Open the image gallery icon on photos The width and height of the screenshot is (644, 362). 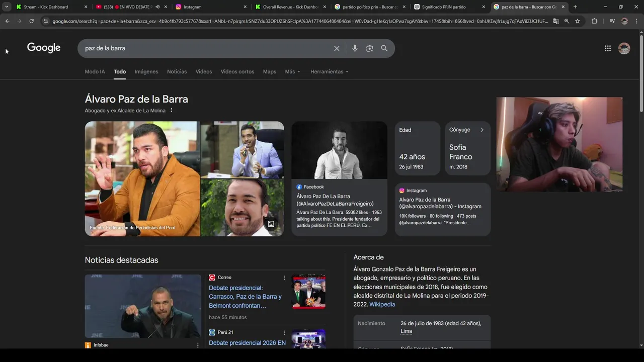271,224
